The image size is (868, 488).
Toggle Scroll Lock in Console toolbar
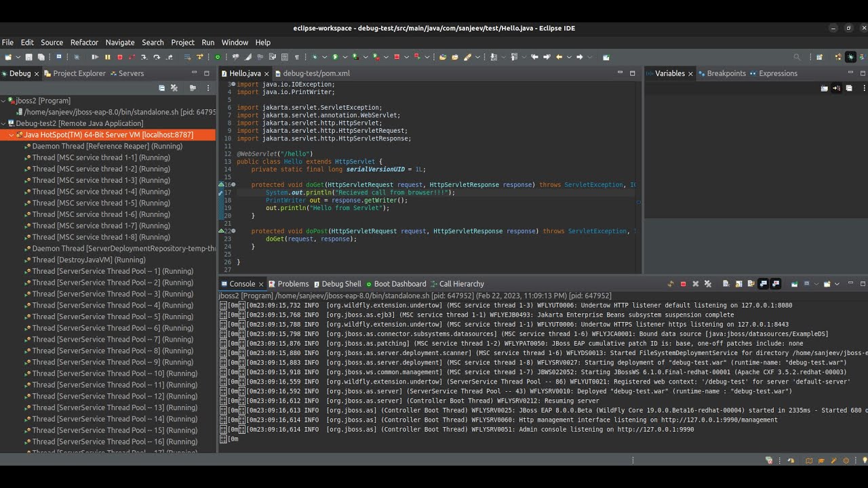pos(738,284)
